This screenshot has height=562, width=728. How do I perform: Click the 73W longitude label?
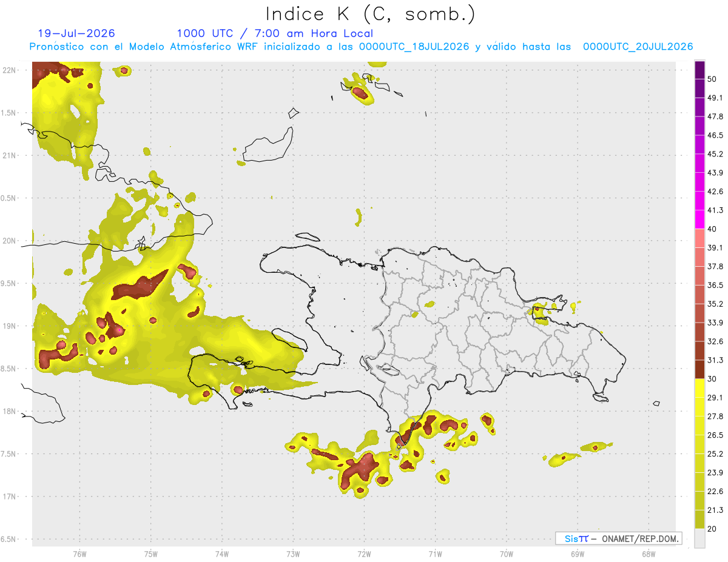(293, 554)
